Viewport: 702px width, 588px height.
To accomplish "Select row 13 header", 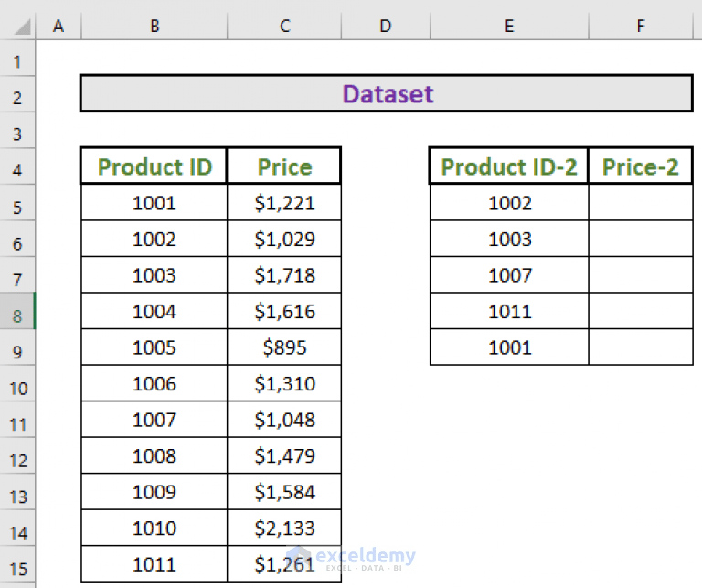I will [x=17, y=492].
